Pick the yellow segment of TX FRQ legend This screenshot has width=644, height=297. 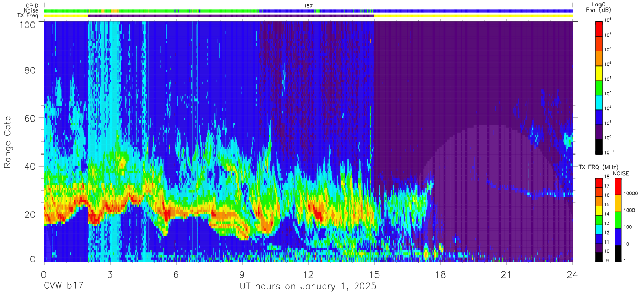tap(599, 210)
